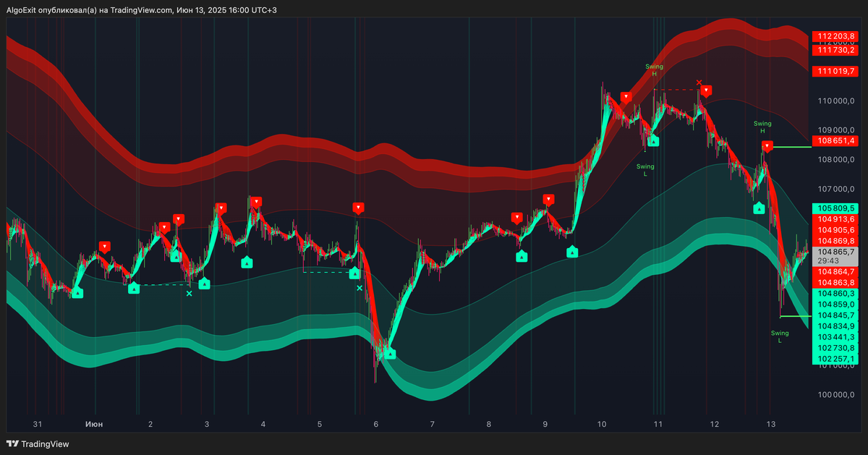
Task: Click the Swing H label above June 12
Action: point(762,127)
